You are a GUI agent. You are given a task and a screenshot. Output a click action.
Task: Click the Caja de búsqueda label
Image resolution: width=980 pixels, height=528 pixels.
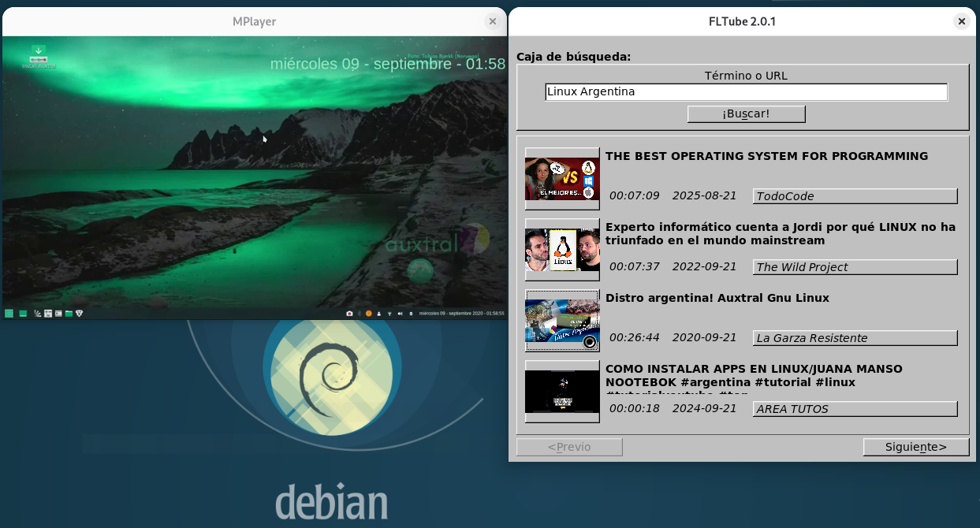pos(573,57)
